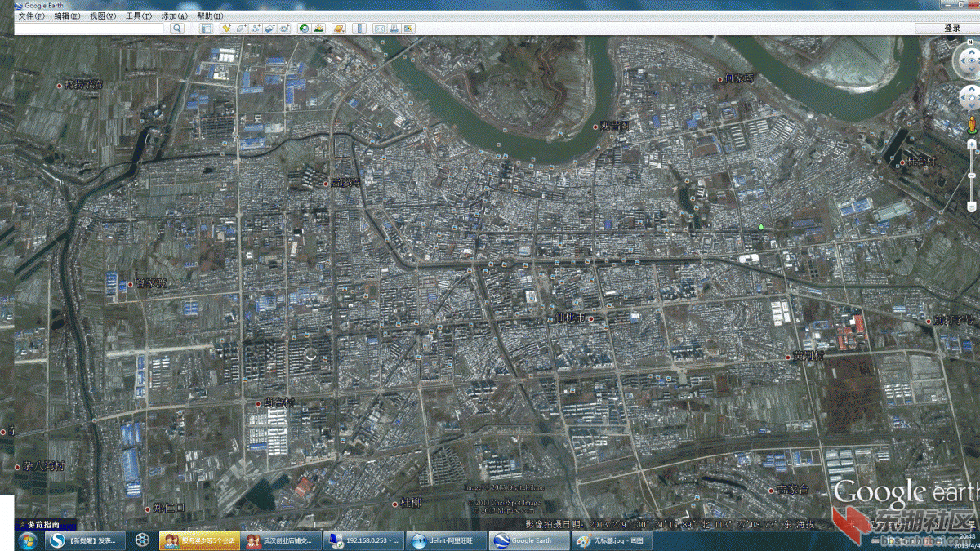Screen dimensions: 980x551
Task: Switch to 武汉创业店铺 taskbar window
Action: click(x=280, y=540)
